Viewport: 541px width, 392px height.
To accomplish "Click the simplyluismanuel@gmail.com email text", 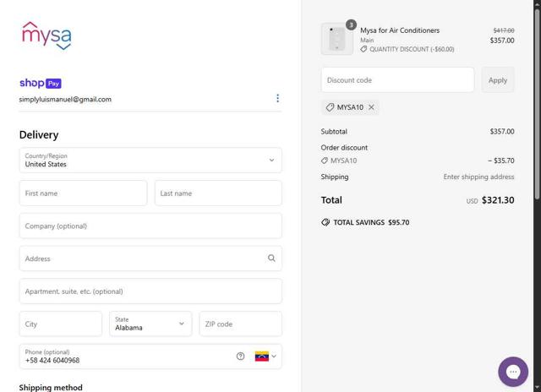I will [65, 100].
